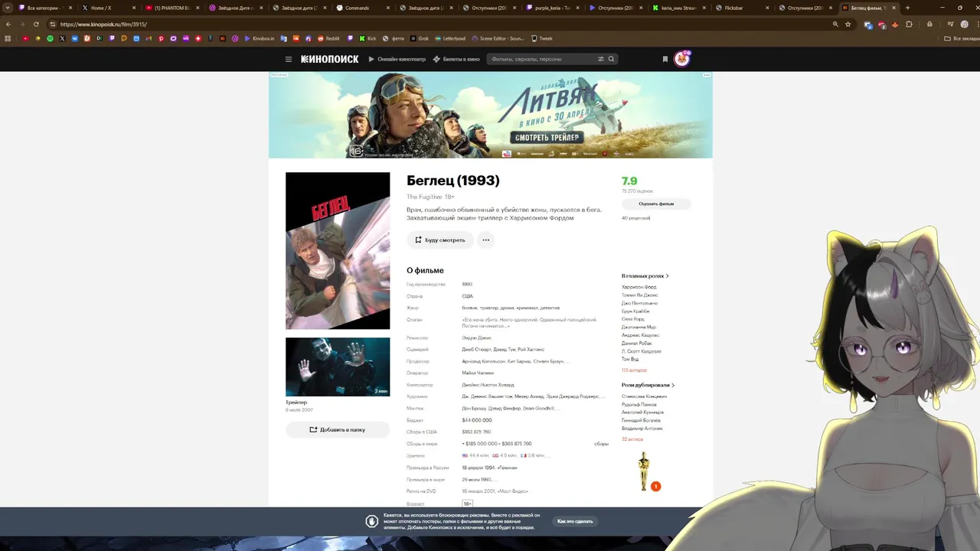Viewport: 980px width, 551px height.
Task: Click the Кинопоиск logo
Action: click(329, 59)
